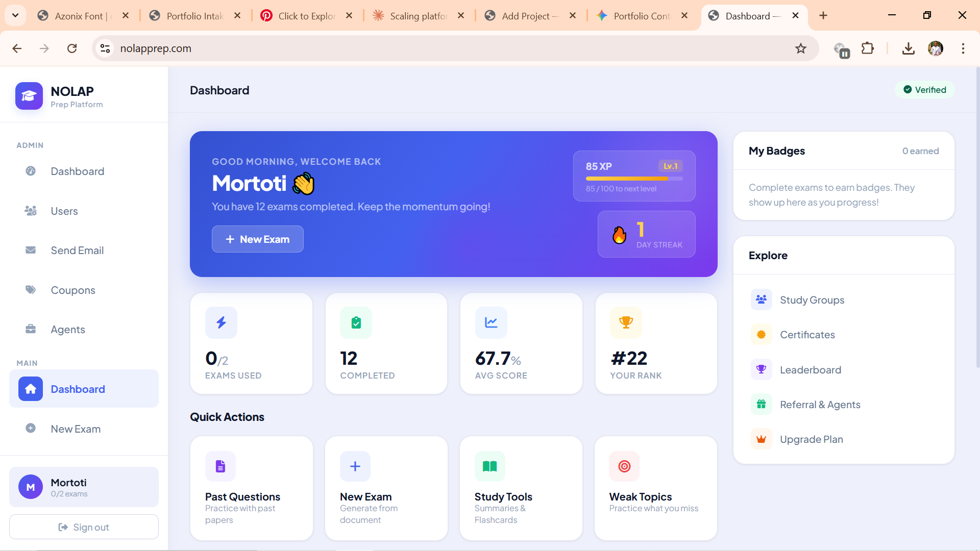This screenshot has height=551, width=980.
Task: Open Study Tools quick action
Action: (521, 488)
